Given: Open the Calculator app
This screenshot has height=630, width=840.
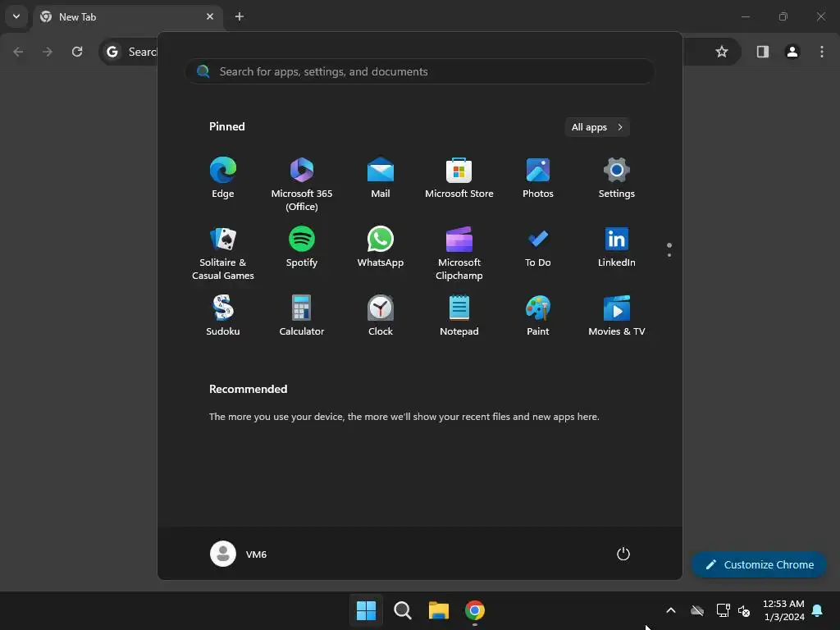Looking at the screenshot, I should [x=302, y=316].
